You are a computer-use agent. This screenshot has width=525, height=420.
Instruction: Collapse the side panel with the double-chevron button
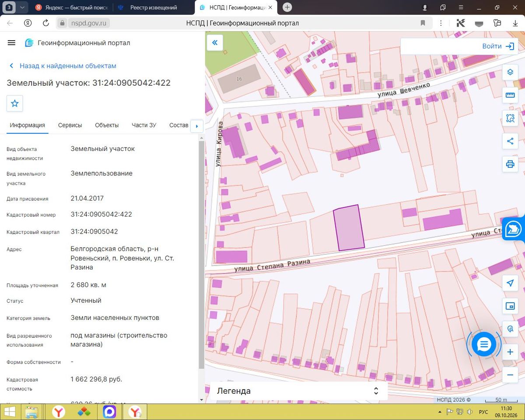215,42
